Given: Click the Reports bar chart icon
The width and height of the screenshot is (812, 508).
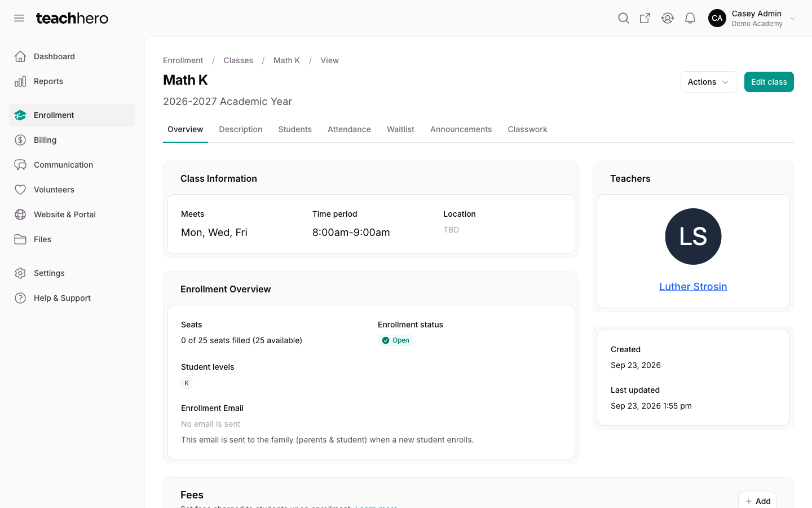Looking at the screenshot, I should (20, 81).
